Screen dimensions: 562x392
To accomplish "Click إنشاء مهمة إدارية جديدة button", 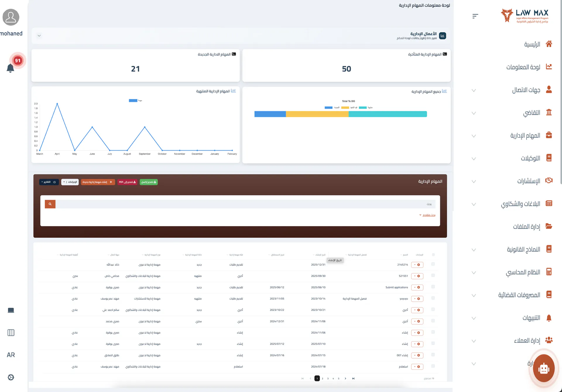I will 97,182.
